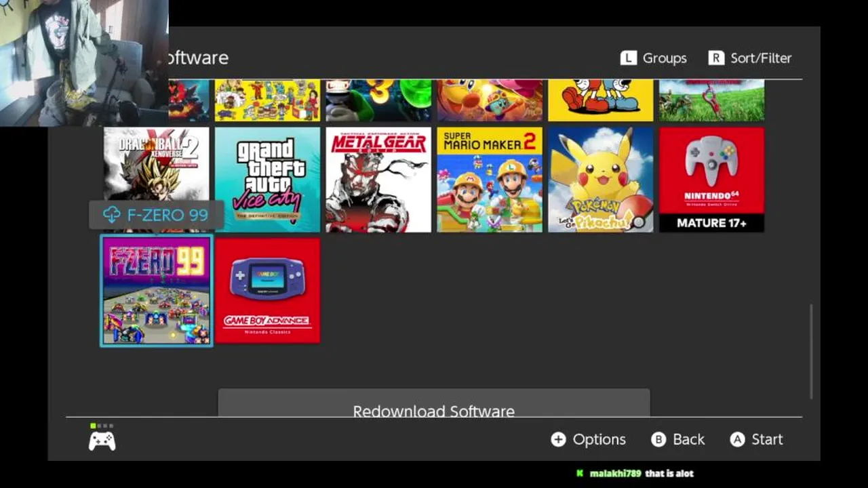Open the Groups view

coord(654,58)
